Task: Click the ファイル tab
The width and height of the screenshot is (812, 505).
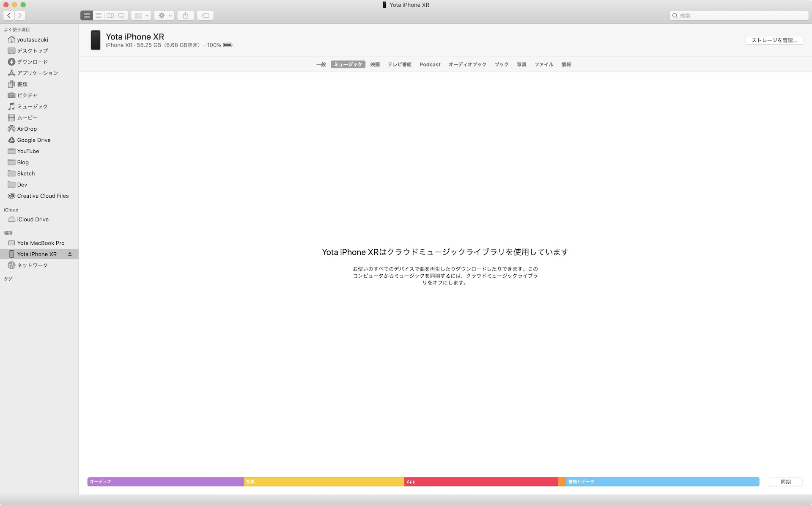Action: point(543,64)
